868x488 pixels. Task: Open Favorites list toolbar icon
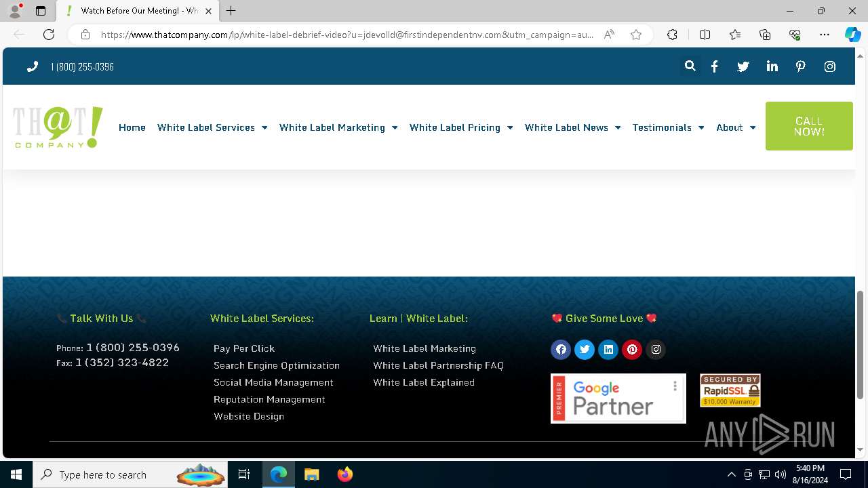(735, 35)
